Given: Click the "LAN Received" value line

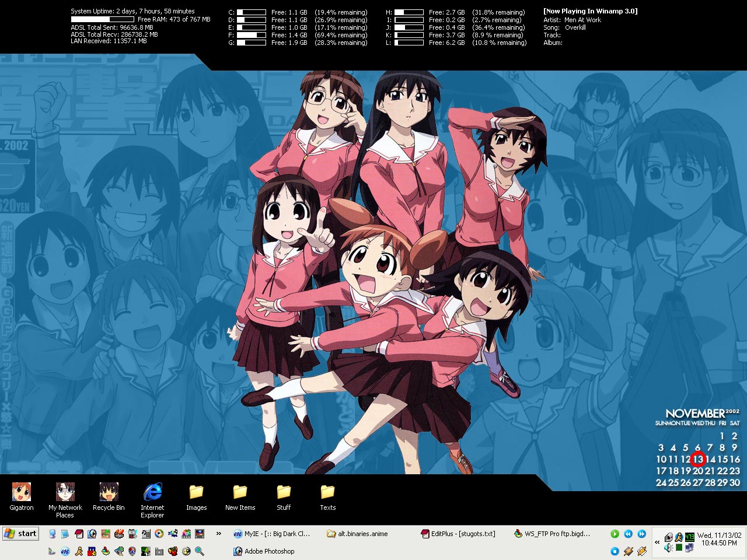Looking at the screenshot, I should pyautogui.click(x=109, y=41).
